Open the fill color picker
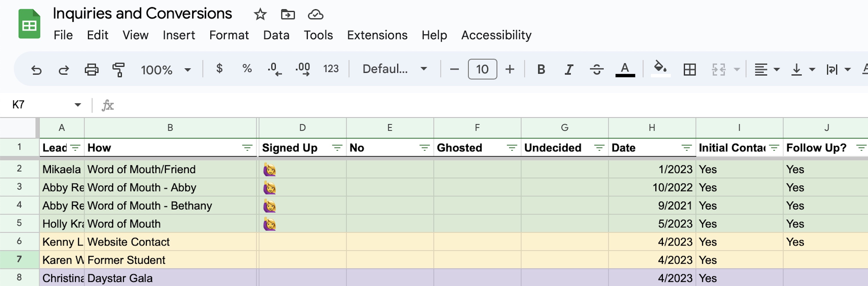Viewport: 868px width, 286px height. (x=660, y=69)
